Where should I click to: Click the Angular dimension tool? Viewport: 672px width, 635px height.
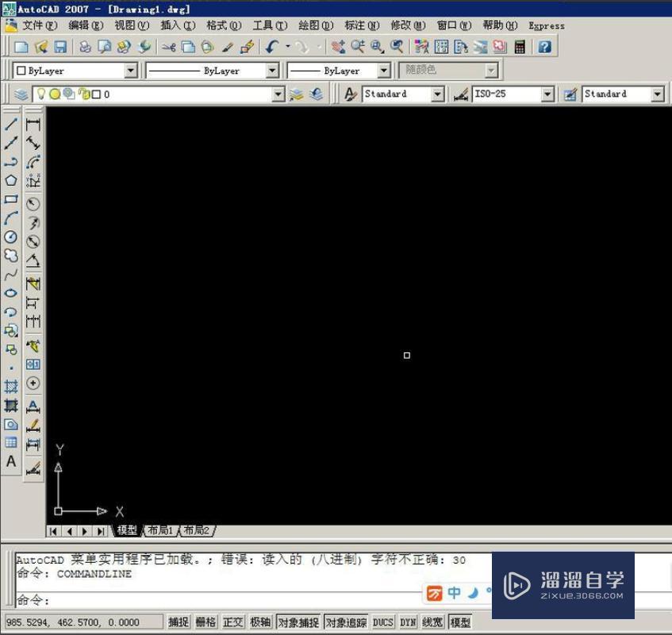coord(33,260)
